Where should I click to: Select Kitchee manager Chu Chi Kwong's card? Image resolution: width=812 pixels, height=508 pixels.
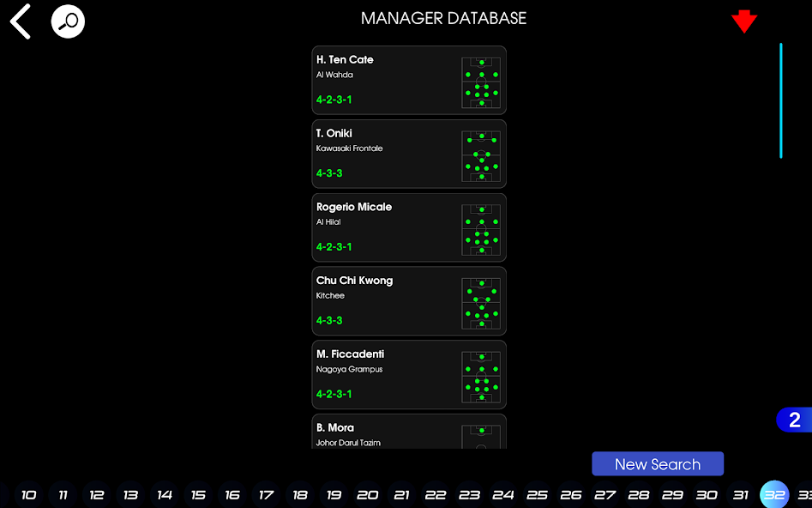[386, 301]
